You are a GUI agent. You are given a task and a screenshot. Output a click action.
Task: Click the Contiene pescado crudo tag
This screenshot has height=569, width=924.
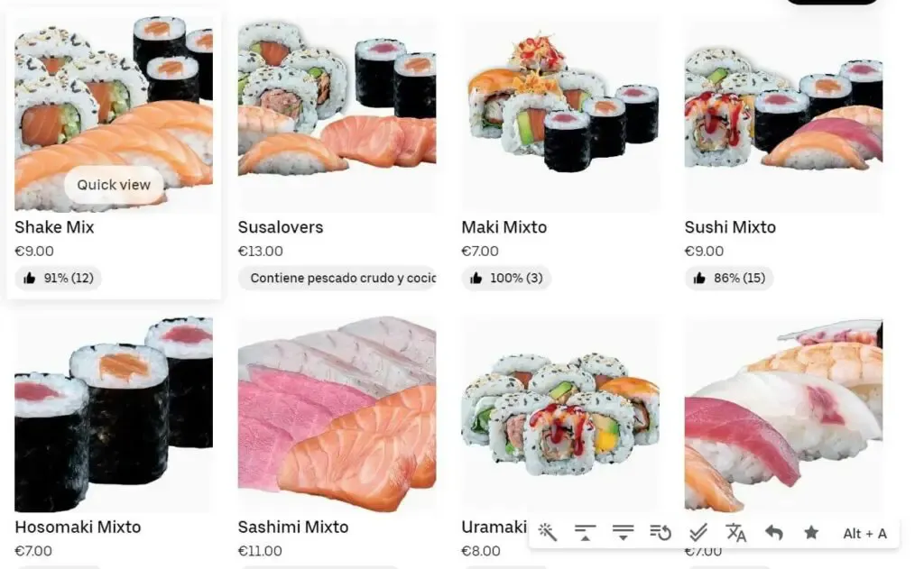click(x=337, y=278)
